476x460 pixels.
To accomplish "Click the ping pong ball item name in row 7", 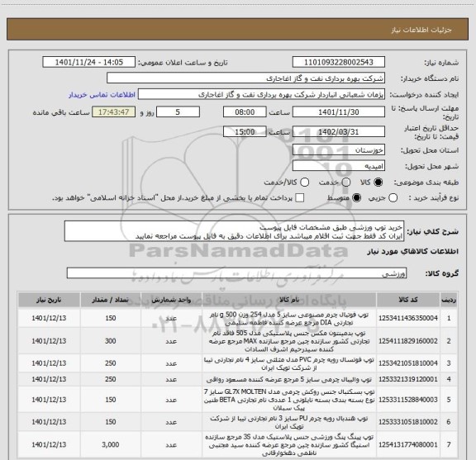I will (x=289, y=445).
